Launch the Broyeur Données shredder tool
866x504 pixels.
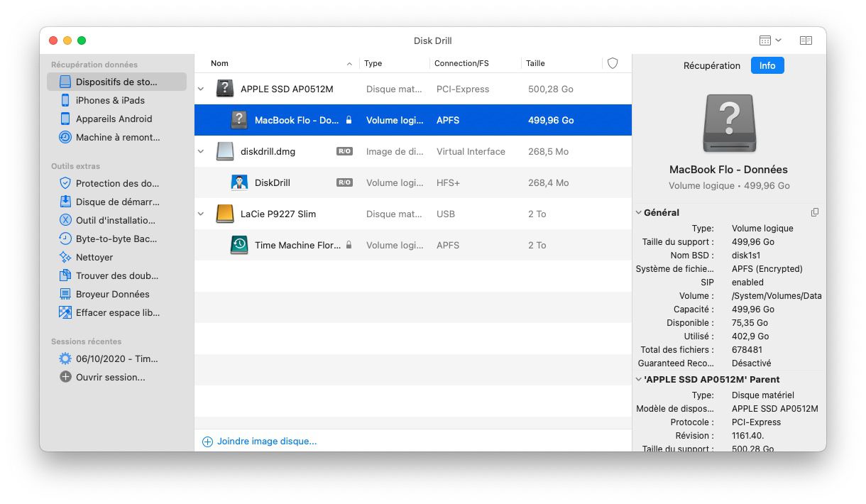tap(112, 294)
